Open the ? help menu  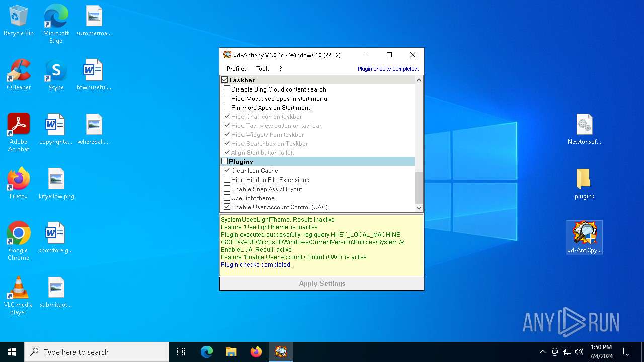pos(280,69)
